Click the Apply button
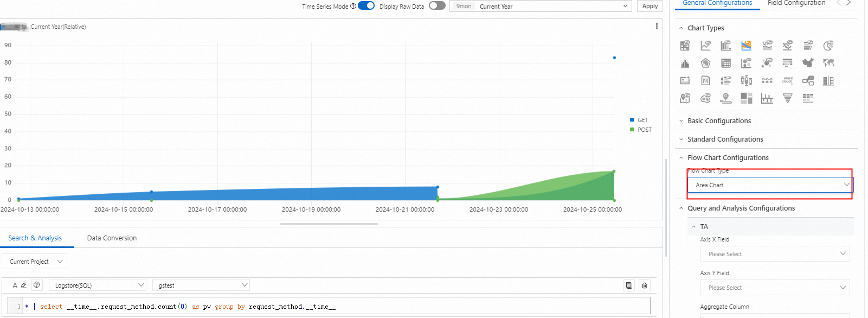Image resolution: width=868 pixels, height=318 pixels. point(650,7)
